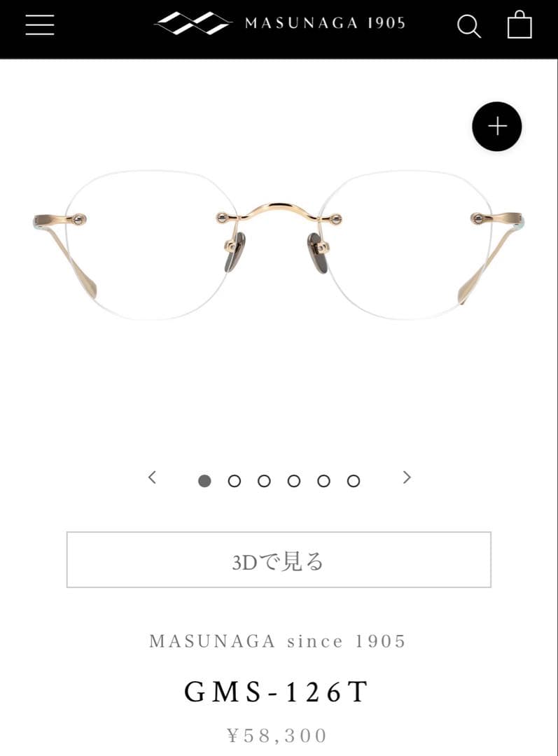Image resolution: width=558 pixels, height=756 pixels.
Task: Click the rimless glasses product image
Action: [x=279, y=245]
